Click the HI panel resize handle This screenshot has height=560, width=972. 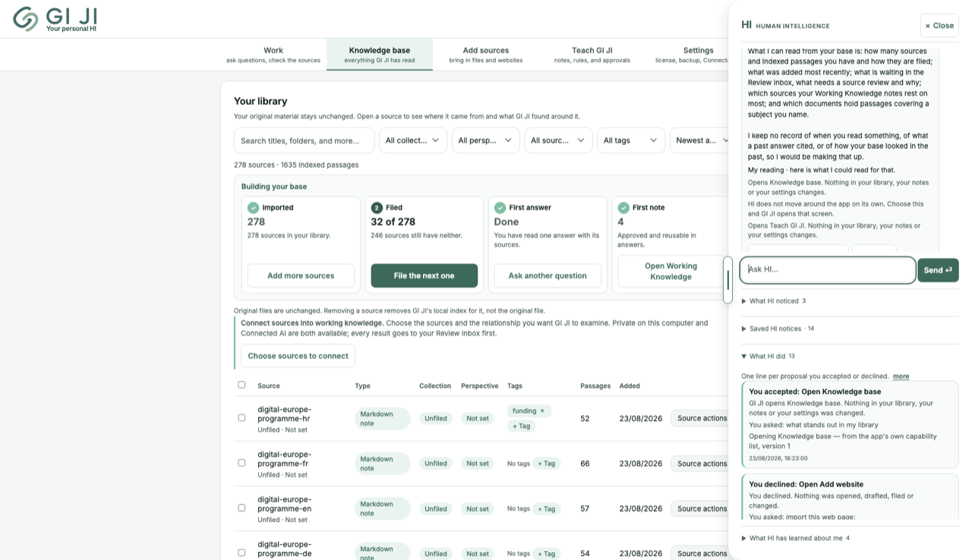(727, 280)
